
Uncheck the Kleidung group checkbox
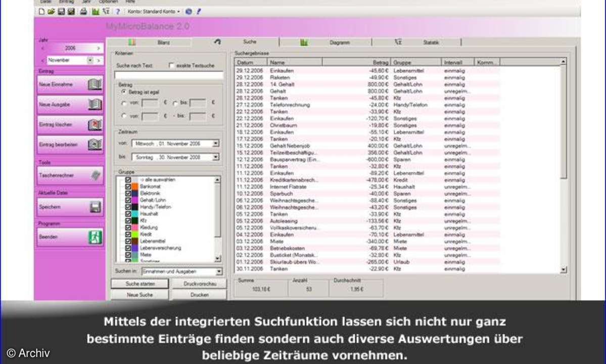[x=128, y=227]
